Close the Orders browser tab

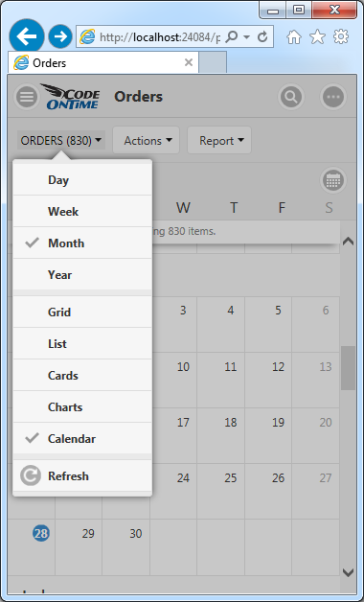(x=189, y=62)
